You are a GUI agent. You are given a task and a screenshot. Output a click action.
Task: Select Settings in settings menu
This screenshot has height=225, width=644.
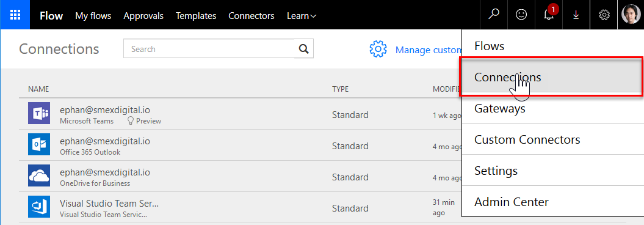point(553,171)
